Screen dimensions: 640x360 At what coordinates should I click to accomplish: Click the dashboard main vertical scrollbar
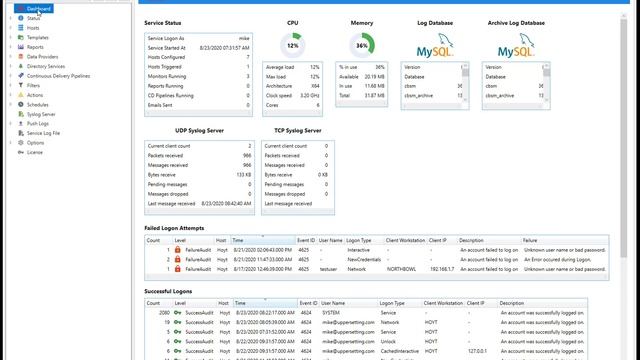(623, 139)
